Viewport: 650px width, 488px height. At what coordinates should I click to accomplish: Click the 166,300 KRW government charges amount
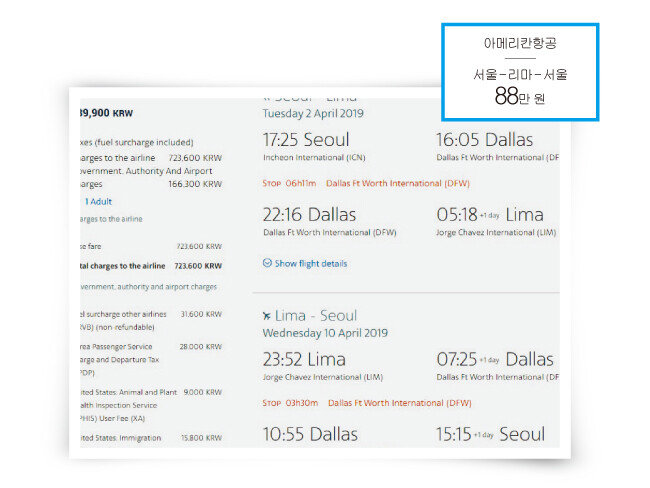tap(195, 184)
